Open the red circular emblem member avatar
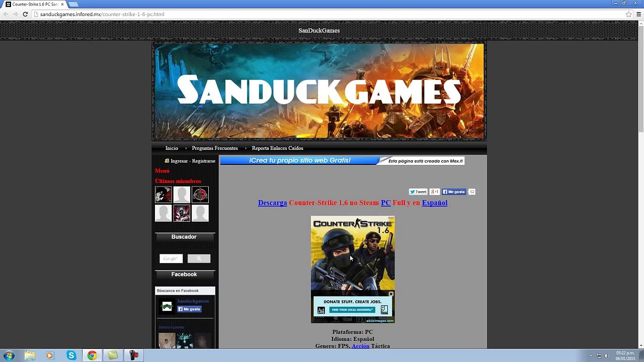The height and width of the screenshot is (362, 644). click(x=200, y=195)
